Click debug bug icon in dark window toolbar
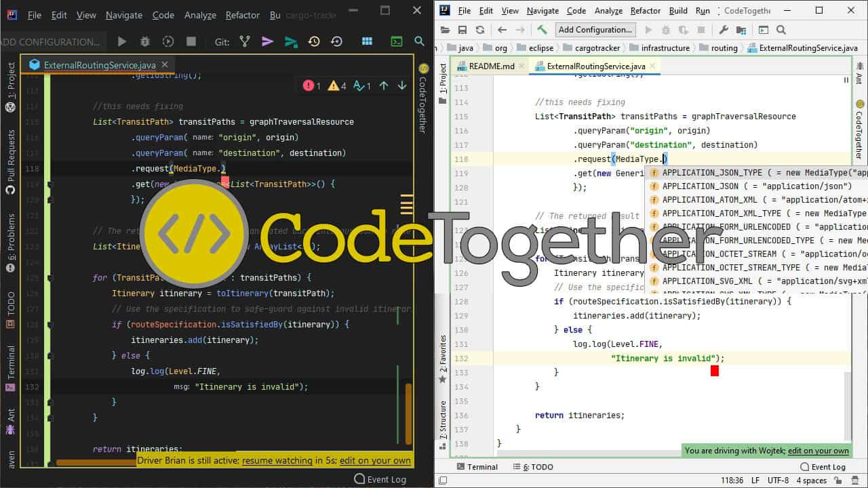Viewport: 868px width, 488px height. click(x=144, y=41)
